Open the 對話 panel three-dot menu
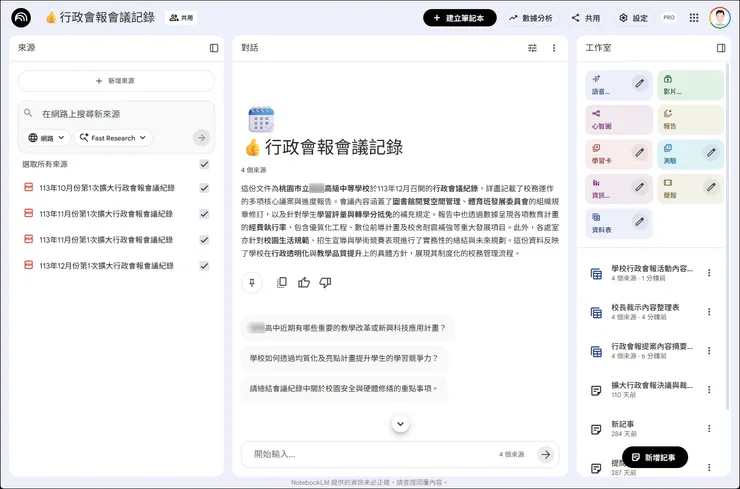This screenshot has height=489, width=740. coord(554,48)
